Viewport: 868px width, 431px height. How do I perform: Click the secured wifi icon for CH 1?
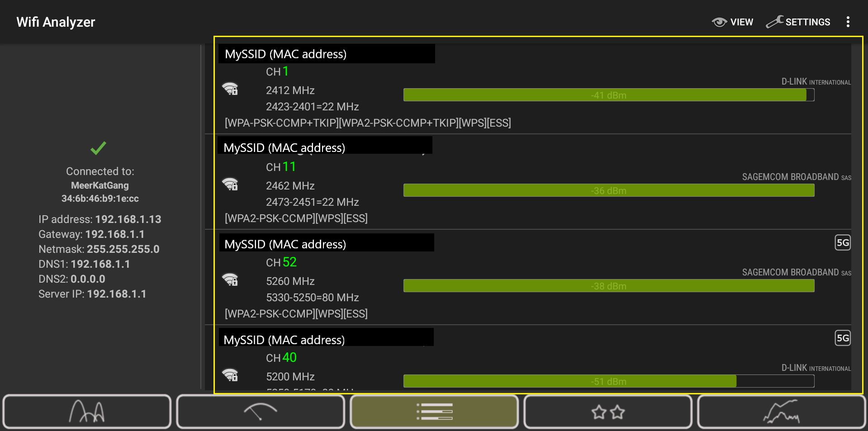(230, 89)
